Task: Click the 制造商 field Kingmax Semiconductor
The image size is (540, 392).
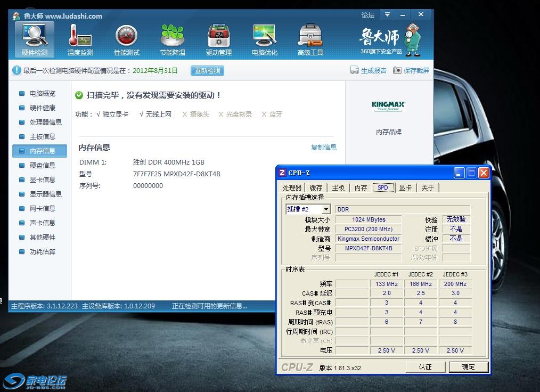Action: [369, 239]
